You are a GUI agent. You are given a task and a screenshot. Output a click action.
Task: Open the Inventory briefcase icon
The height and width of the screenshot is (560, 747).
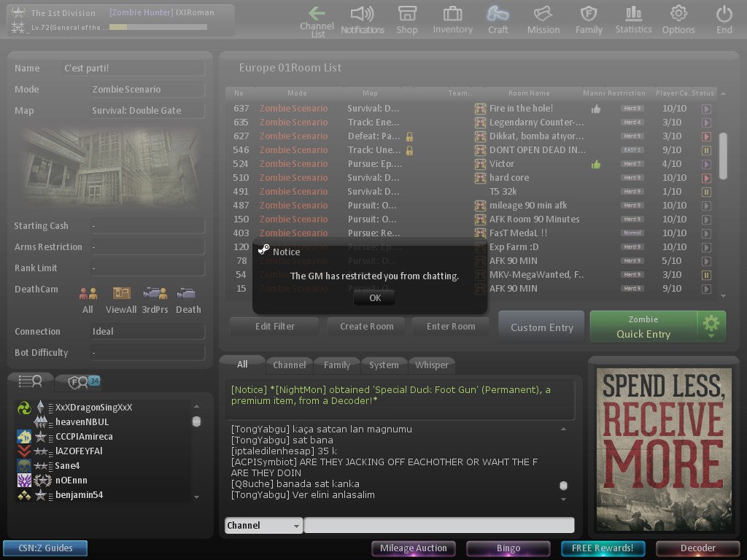(452, 20)
